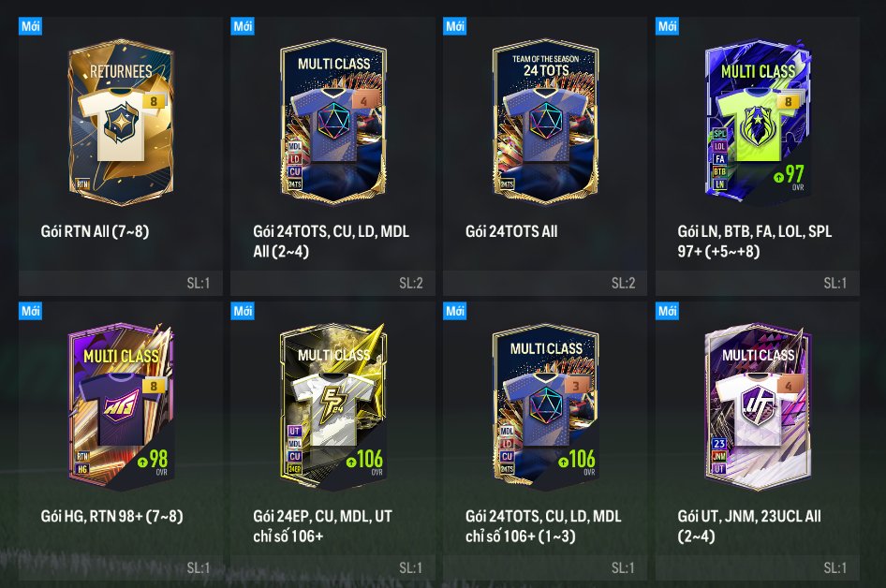Select label Gói 24TOTS, CU, LD, MDL All (2~4)

tap(332, 242)
